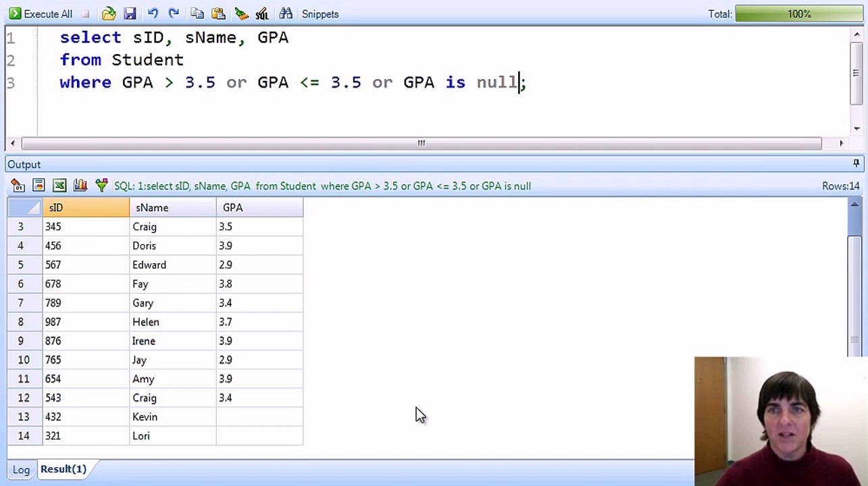The image size is (868, 486).
Task: Click the sName cell 'Doris'
Action: (172, 246)
